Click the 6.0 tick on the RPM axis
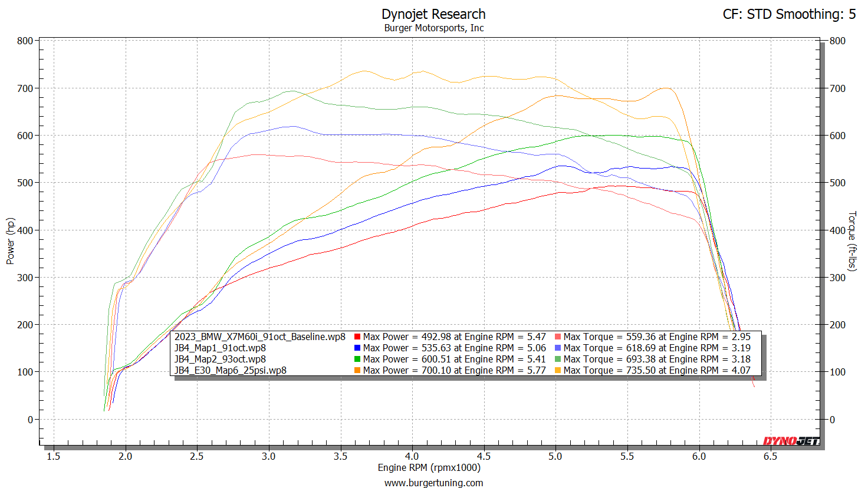The width and height of the screenshot is (868, 488). tap(699, 456)
